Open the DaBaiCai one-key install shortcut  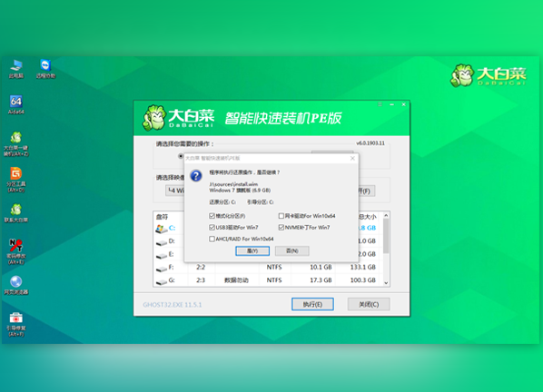(16, 143)
